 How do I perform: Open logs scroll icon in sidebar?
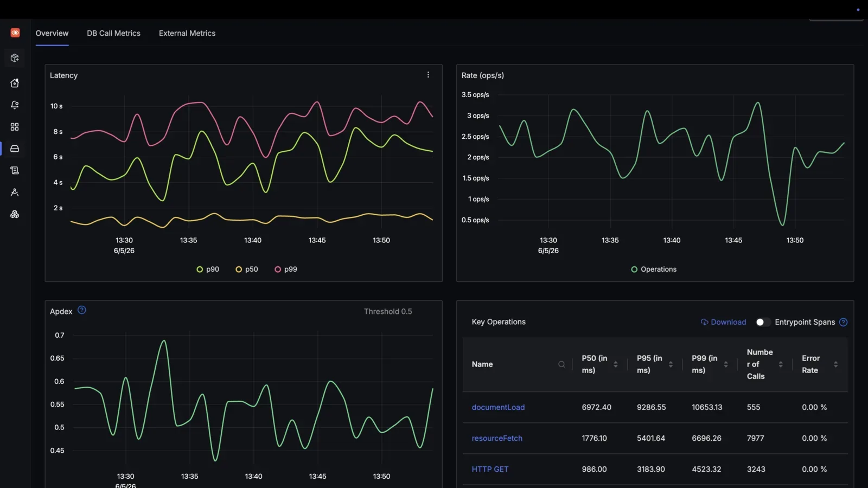coord(15,170)
